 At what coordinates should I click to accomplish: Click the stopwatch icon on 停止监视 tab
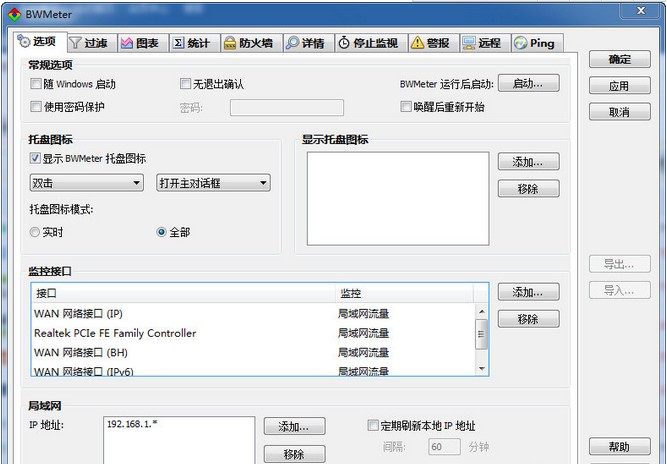(344, 43)
